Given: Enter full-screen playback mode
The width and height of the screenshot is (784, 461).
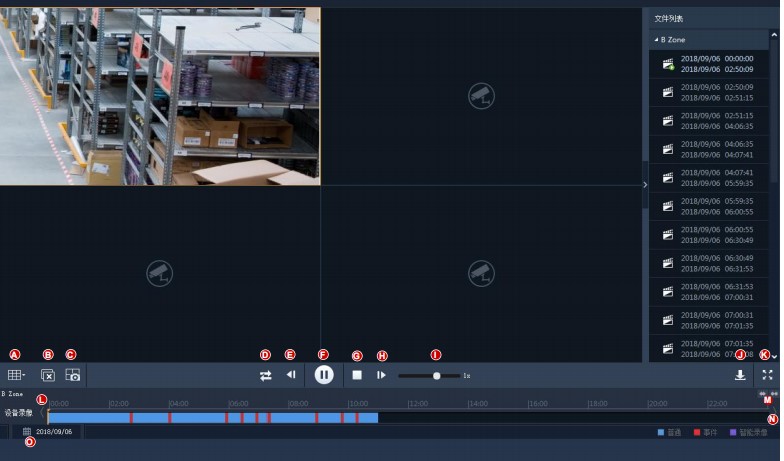Looking at the screenshot, I should tap(768, 374).
